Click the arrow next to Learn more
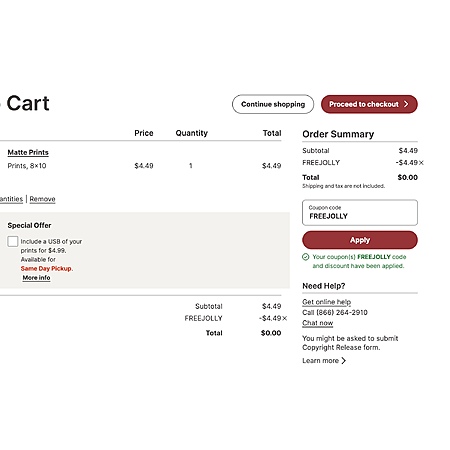 tap(344, 361)
